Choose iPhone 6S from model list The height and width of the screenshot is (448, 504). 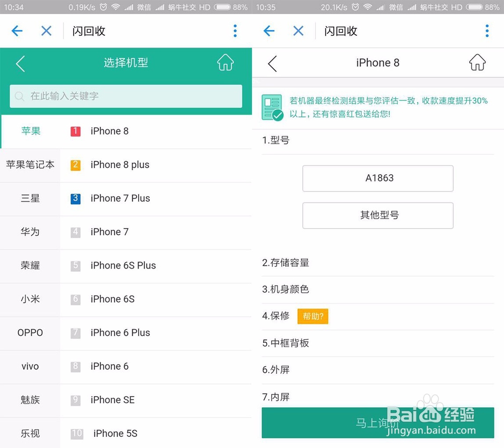point(156,299)
